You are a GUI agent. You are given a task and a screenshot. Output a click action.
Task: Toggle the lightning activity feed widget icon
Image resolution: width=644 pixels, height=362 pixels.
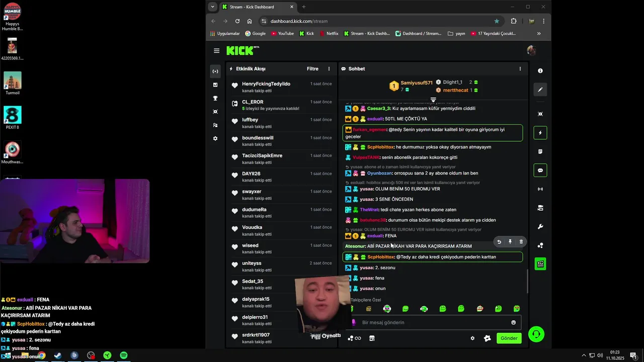[x=540, y=133]
